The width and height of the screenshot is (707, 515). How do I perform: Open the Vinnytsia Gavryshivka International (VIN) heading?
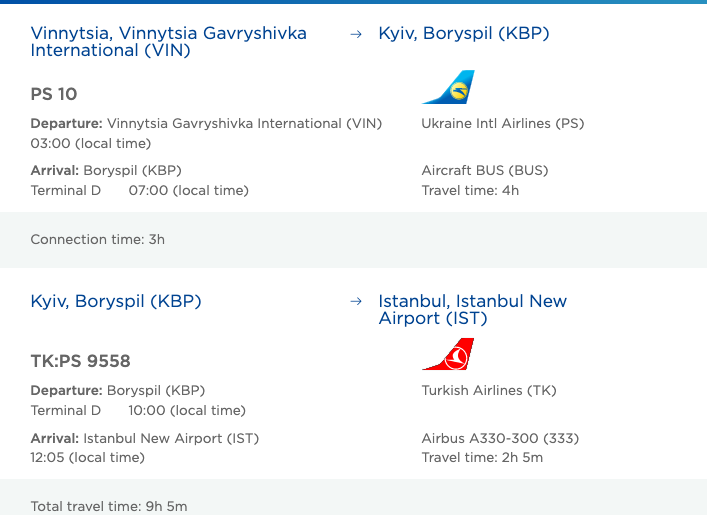point(168,42)
